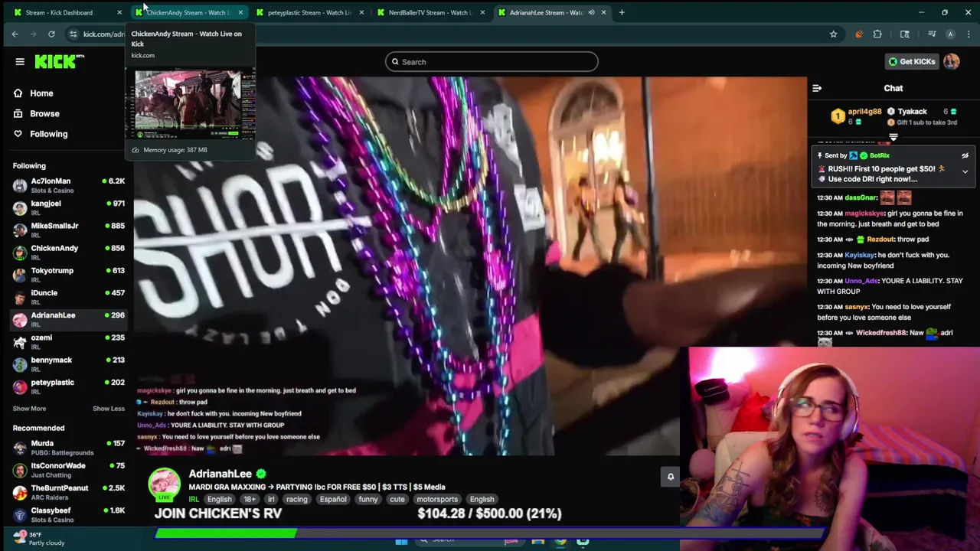Click the ChickenAndy tab preview thumbnail
Viewport: 980px width, 551px height.
[190, 104]
